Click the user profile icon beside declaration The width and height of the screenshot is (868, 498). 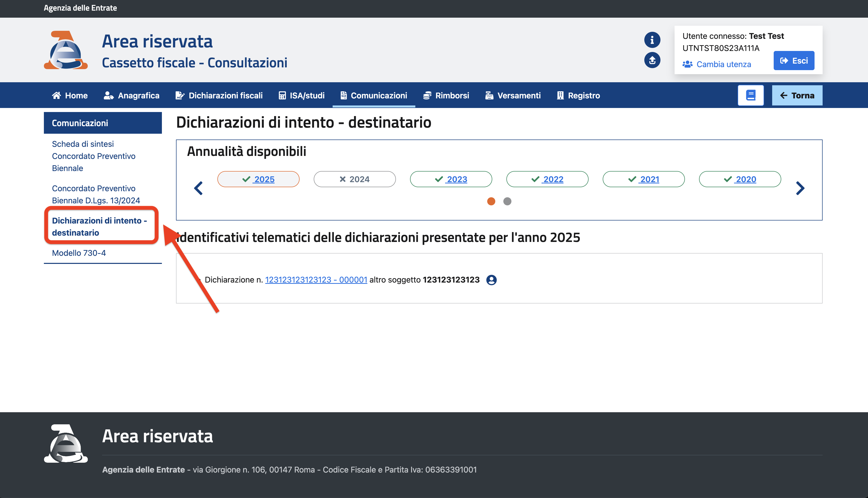[x=491, y=280]
